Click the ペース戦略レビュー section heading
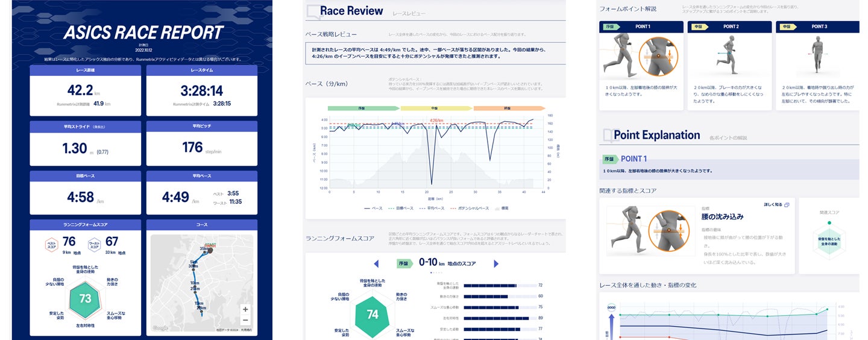Image resolution: width=868 pixels, height=340 pixels. coord(332,34)
